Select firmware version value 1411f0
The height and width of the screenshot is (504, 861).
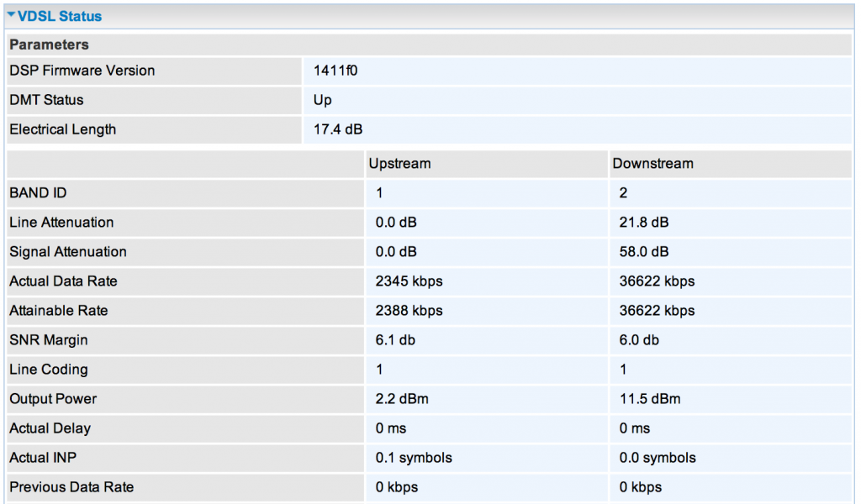pyautogui.click(x=335, y=71)
